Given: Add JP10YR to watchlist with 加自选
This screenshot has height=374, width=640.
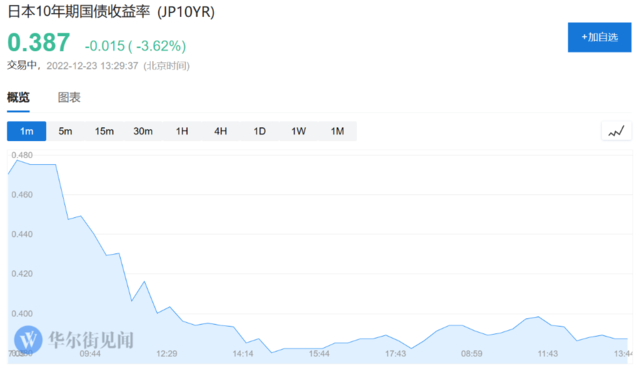Looking at the screenshot, I should (x=599, y=37).
